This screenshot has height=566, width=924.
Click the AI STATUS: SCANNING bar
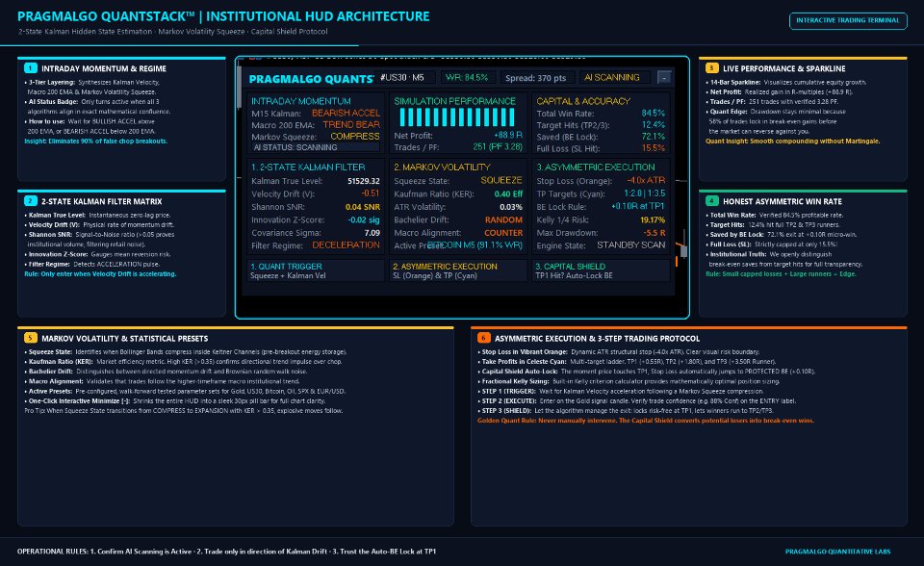(316, 147)
